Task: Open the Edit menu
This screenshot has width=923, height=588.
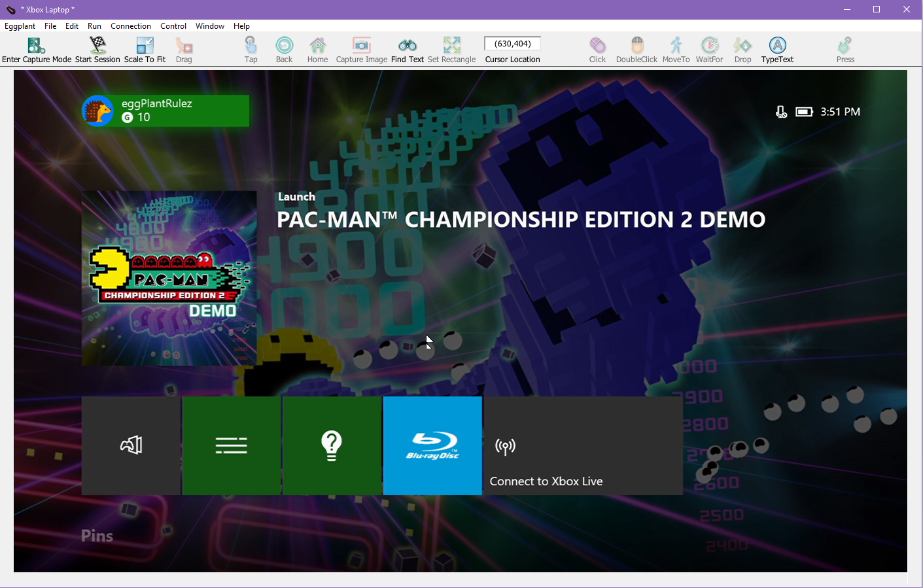Action: coord(72,26)
